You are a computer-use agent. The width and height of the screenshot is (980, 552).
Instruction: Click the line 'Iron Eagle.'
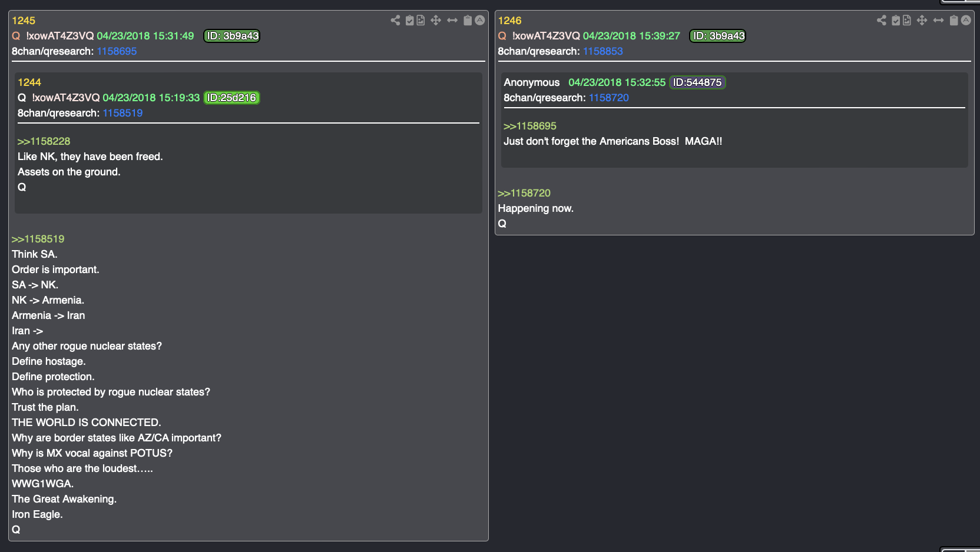pos(37,514)
